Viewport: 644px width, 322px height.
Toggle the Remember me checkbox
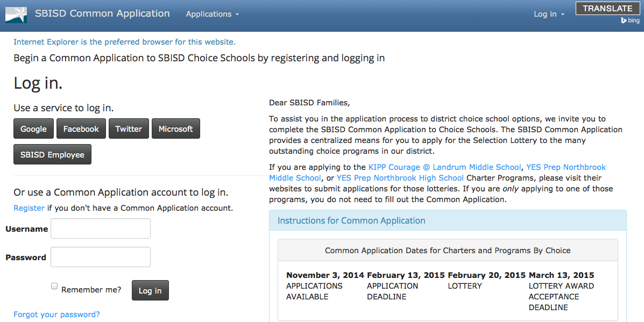click(54, 286)
